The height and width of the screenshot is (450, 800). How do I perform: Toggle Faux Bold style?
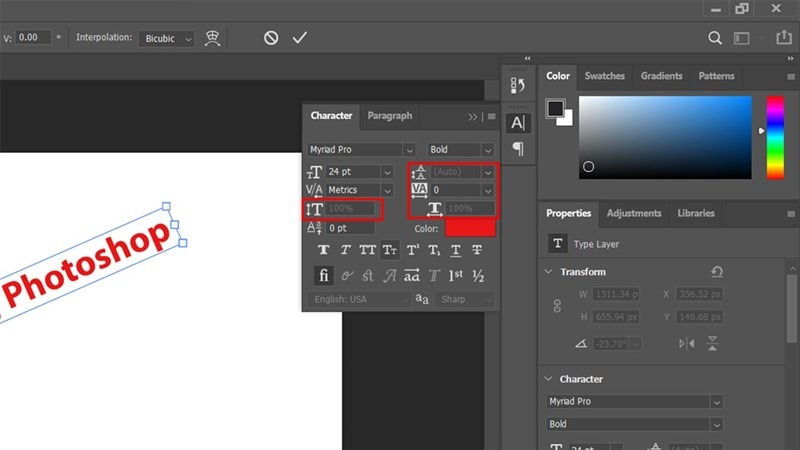tap(323, 250)
